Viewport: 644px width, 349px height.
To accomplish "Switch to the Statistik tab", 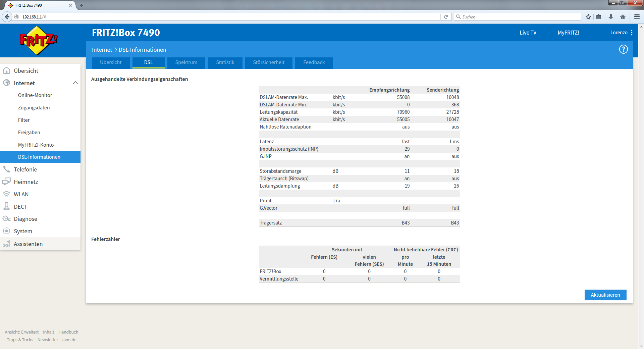I will pos(225,63).
